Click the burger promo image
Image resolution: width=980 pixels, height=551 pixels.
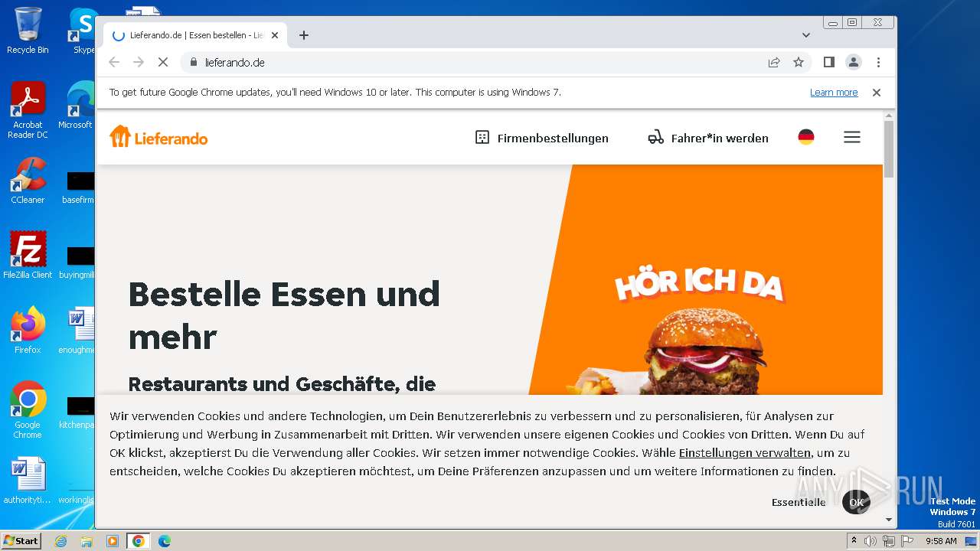(x=705, y=279)
